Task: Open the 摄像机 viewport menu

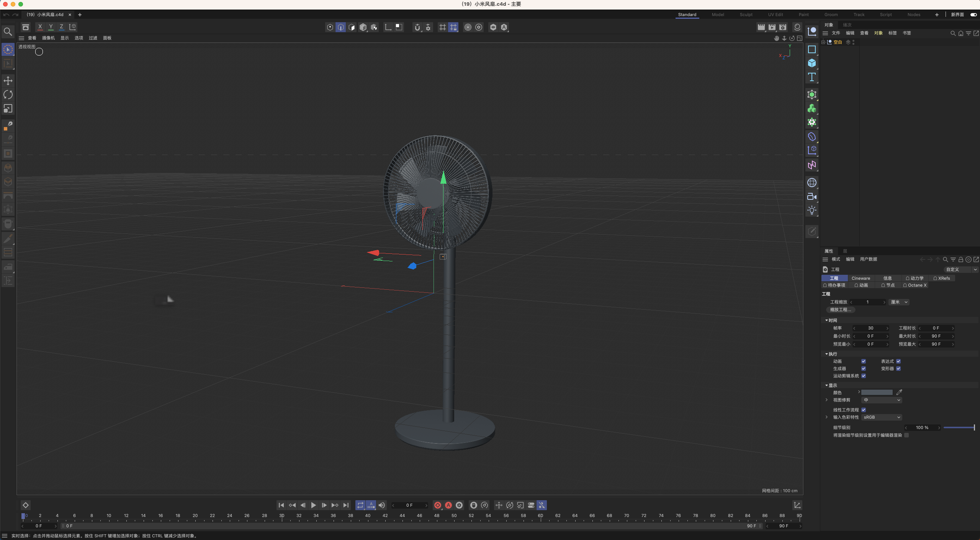Action: click(x=48, y=38)
